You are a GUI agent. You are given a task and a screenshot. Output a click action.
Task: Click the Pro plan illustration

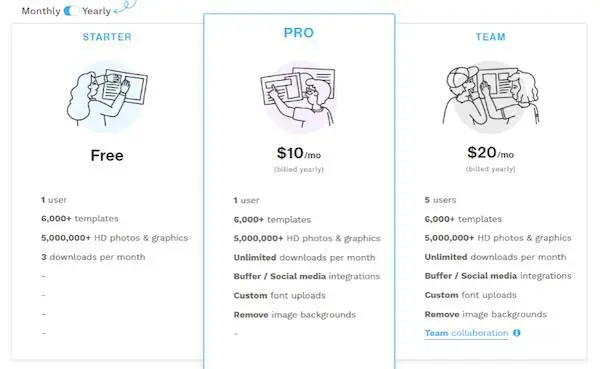298,98
